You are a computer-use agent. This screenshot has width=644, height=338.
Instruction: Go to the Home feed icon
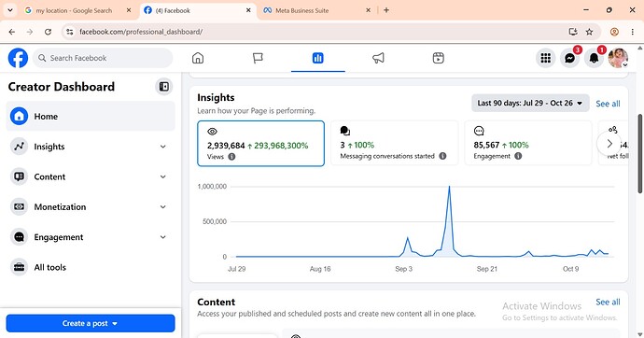pyautogui.click(x=198, y=58)
